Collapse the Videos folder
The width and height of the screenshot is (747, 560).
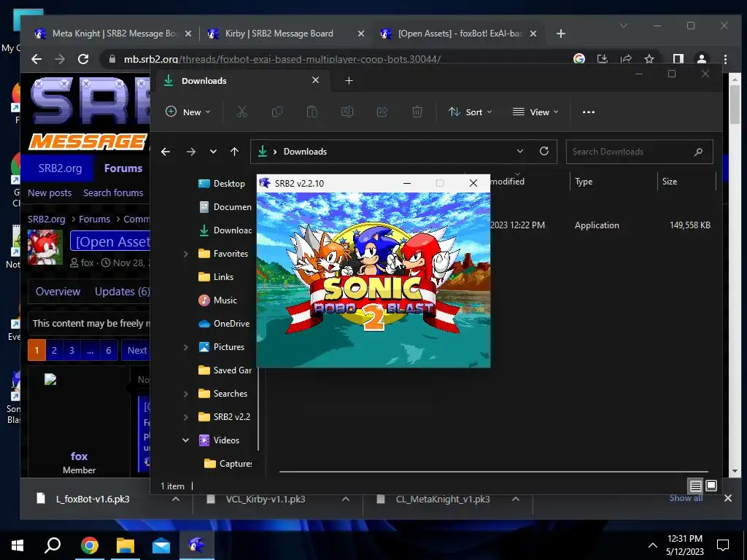[186, 440]
